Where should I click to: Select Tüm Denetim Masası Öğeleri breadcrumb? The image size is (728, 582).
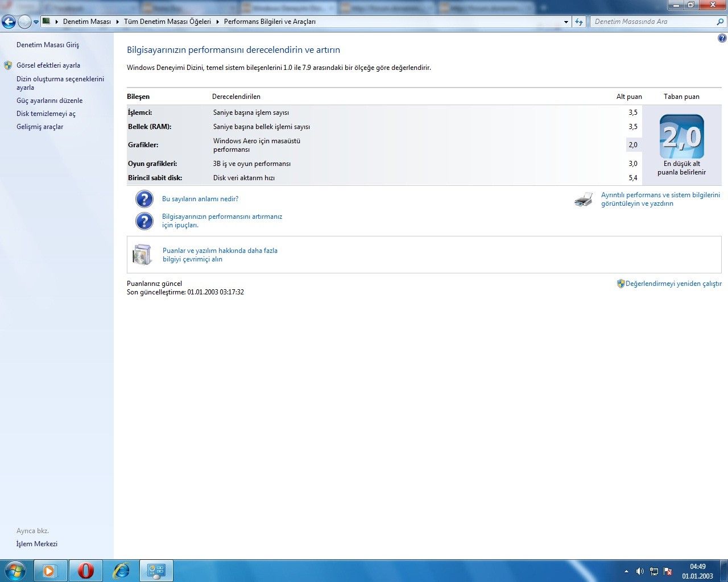click(x=167, y=22)
